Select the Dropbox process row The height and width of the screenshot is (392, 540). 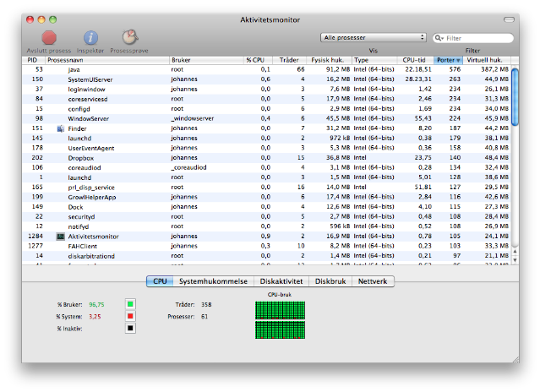pyautogui.click(x=267, y=158)
